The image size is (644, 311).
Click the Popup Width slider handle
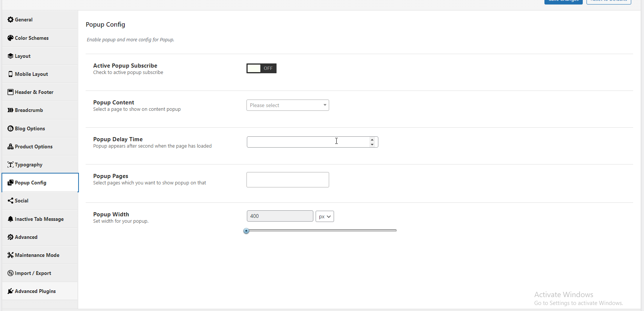pyautogui.click(x=246, y=231)
